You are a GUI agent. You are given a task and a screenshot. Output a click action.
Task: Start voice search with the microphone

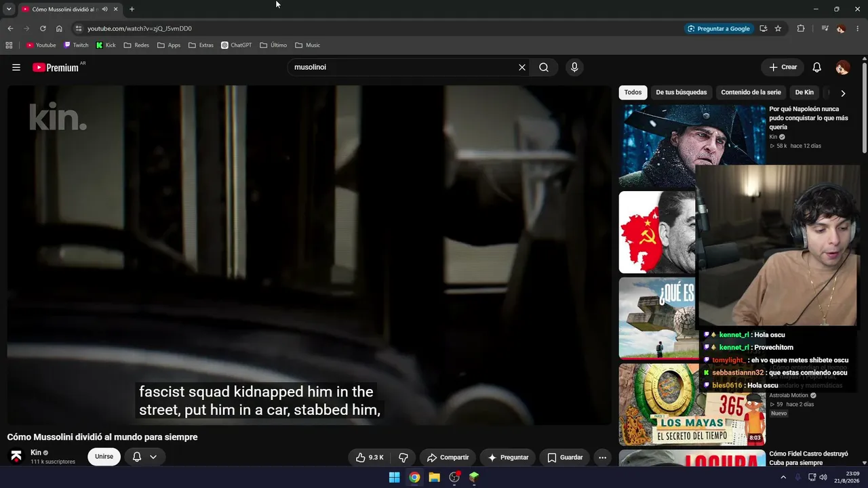574,67
